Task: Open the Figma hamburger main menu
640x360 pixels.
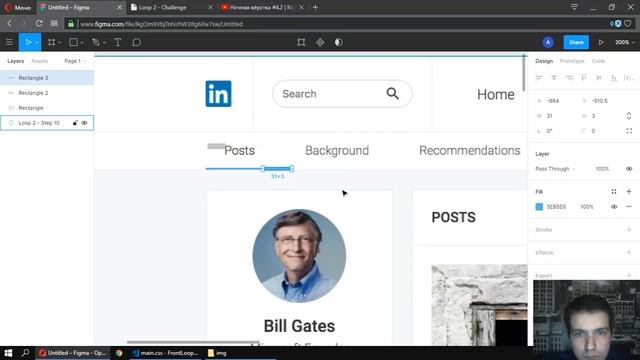Action: (9, 42)
